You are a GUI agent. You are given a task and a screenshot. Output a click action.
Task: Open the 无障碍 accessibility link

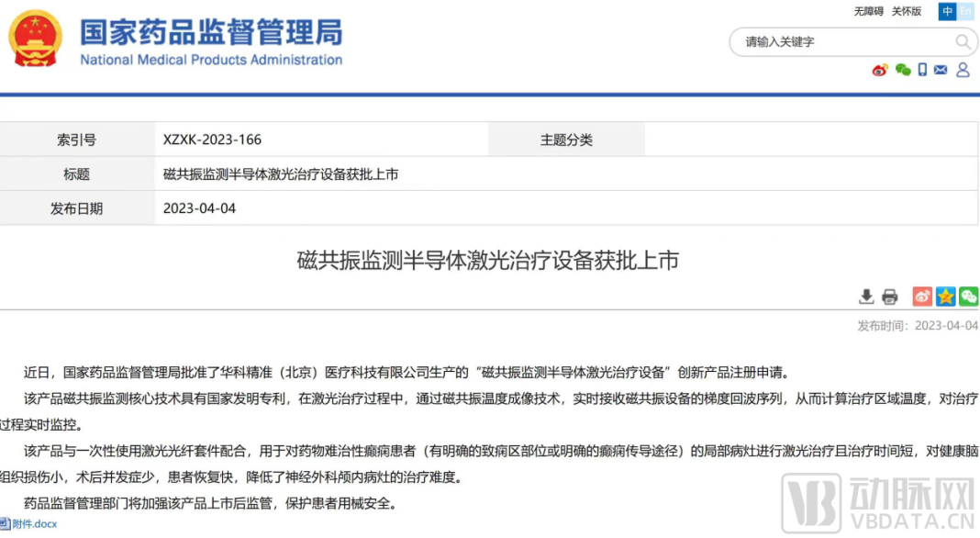pos(869,11)
